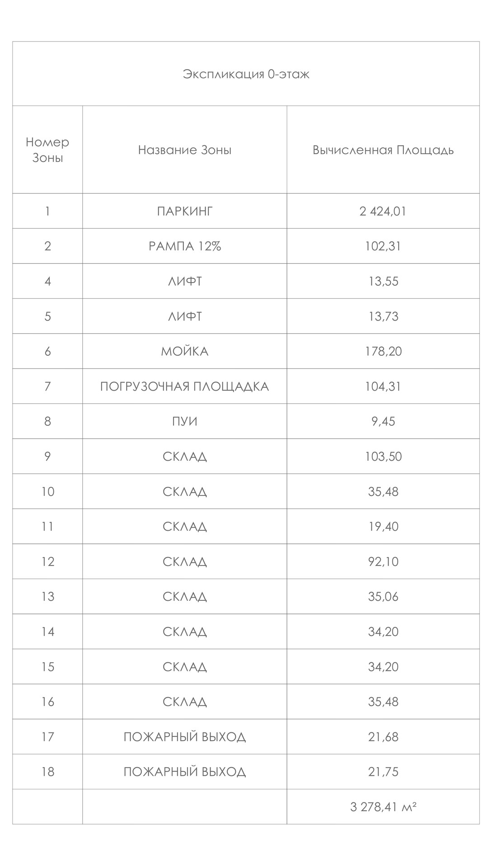Image resolution: width=488 pixels, height=868 pixels.
Task: Click the area value 21,75
Action: tap(383, 772)
